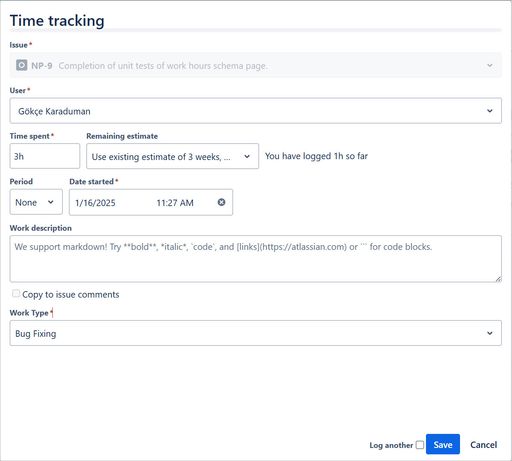The width and height of the screenshot is (512, 461).
Task: Click the resize grip on the work description box
Action: point(498,279)
